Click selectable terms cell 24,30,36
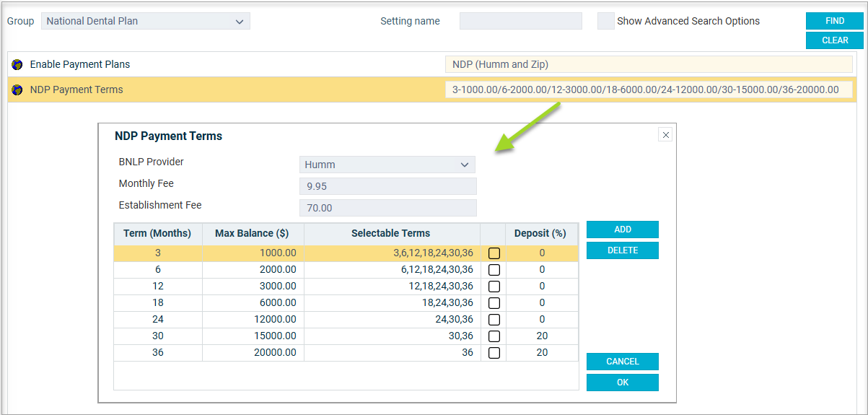 (x=392, y=320)
